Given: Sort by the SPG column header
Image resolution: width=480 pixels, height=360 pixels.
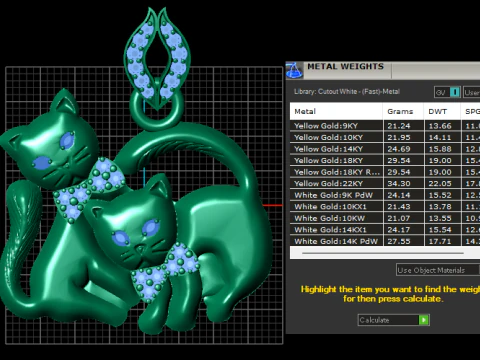Looking at the screenshot, I should coord(471,111).
